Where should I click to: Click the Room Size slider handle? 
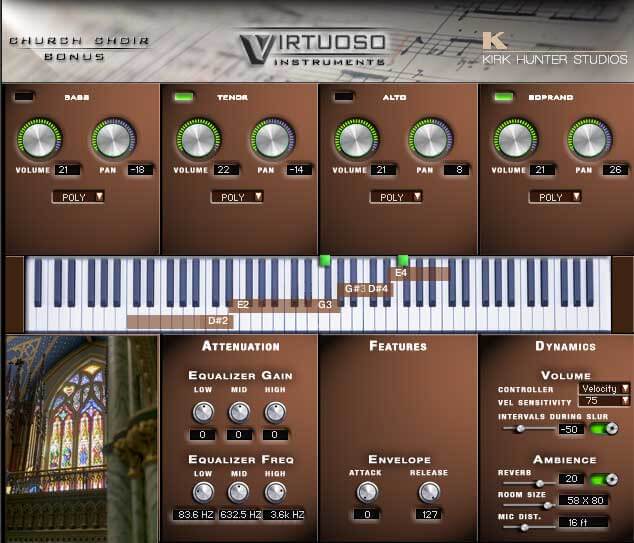[548, 505]
